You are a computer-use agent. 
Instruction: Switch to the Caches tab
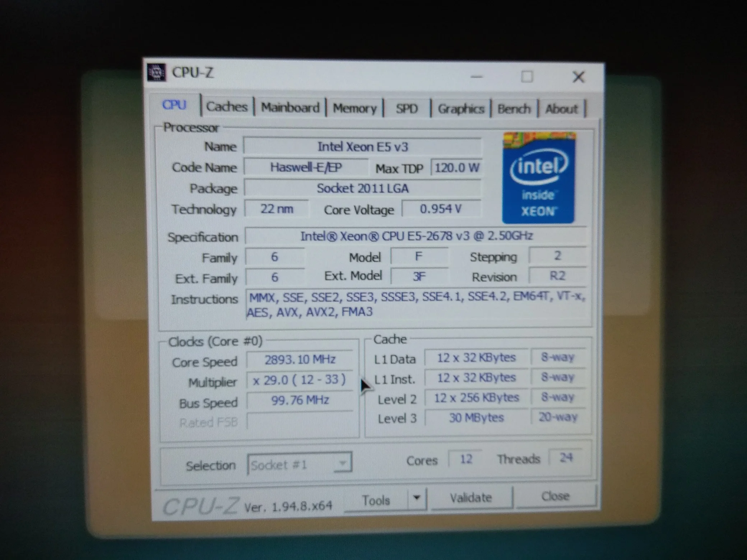tap(227, 107)
